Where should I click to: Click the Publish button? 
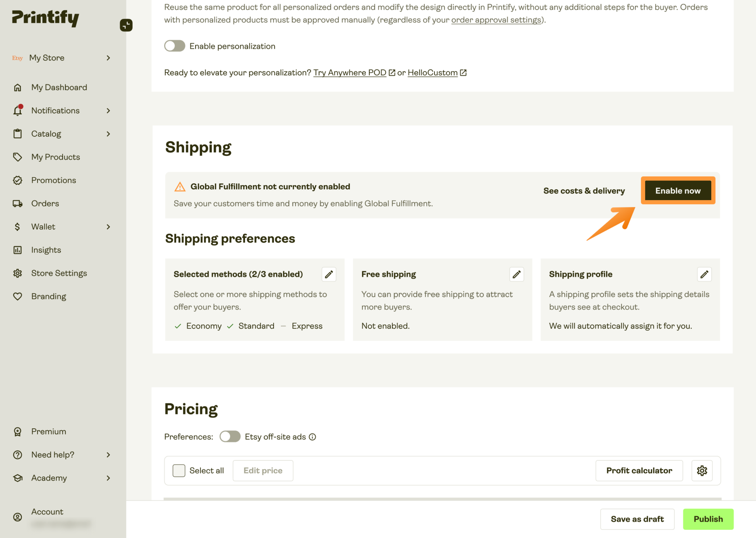tap(708, 519)
